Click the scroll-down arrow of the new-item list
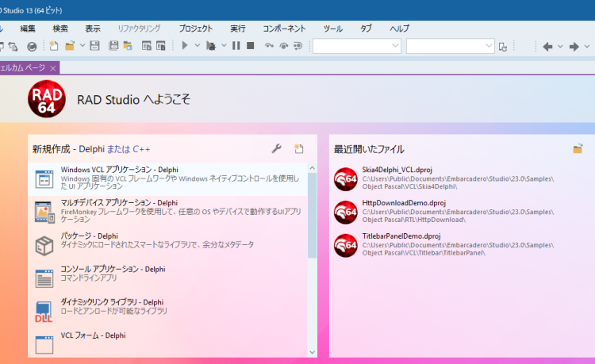The width and height of the screenshot is (595, 364). point(313,352)
